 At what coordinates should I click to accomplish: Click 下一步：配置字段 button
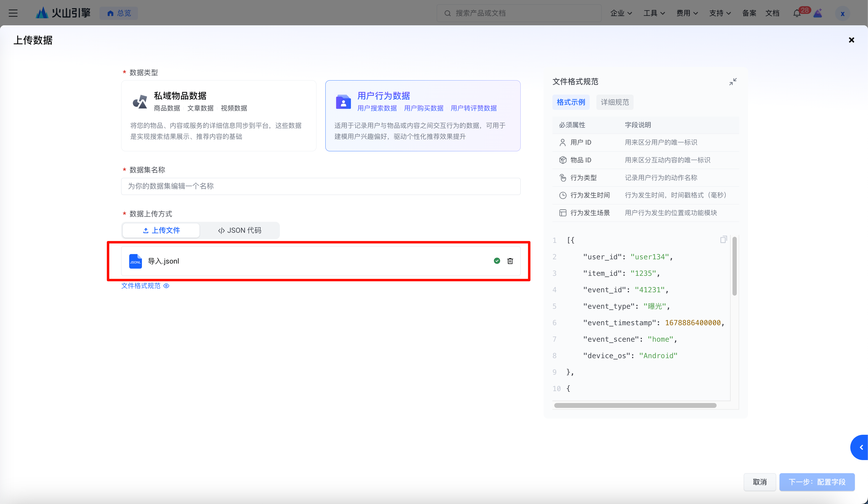[817, 482]
